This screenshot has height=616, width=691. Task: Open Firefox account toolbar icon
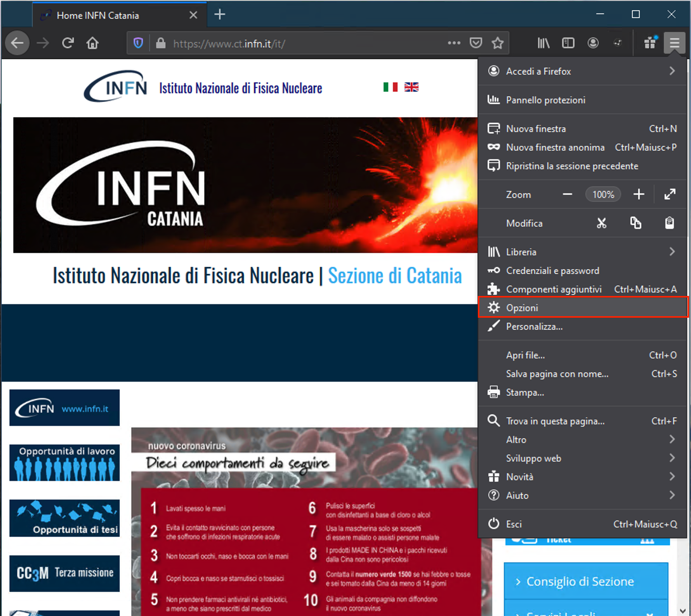593,43
